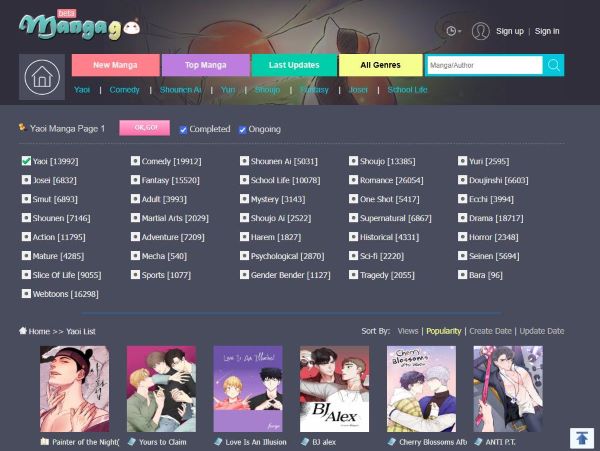Sort the list by Views
The width and height of the screenshot is (600, 451).
pos(408,331)
